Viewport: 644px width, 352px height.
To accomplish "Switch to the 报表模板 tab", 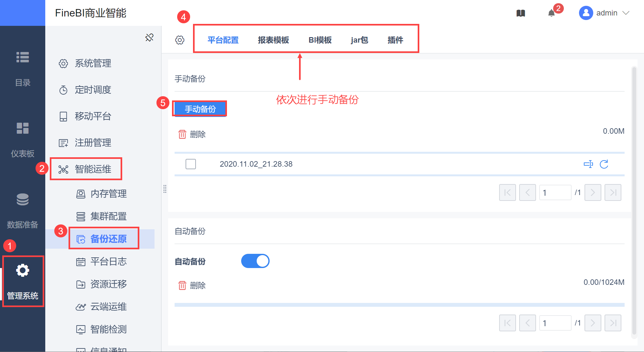I will point(273,40).
